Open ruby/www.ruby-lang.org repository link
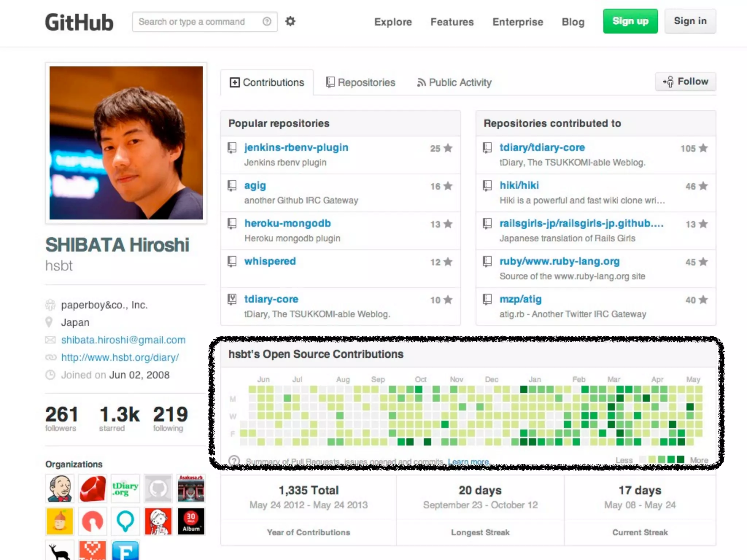 [560, 261]
